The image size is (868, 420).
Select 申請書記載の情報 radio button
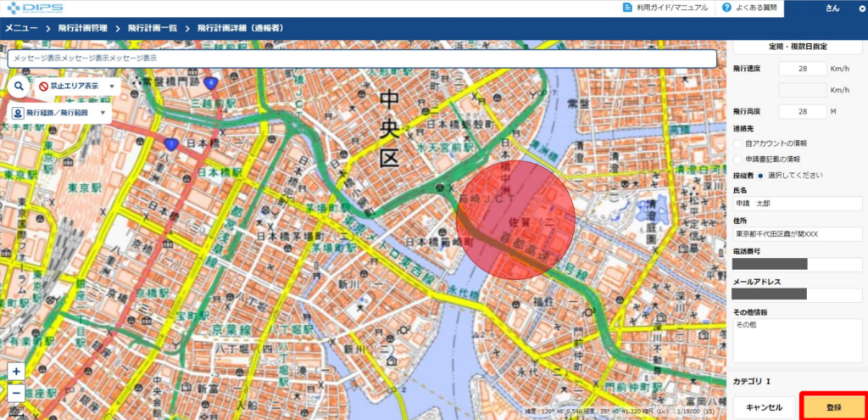[x=737, y=159]
